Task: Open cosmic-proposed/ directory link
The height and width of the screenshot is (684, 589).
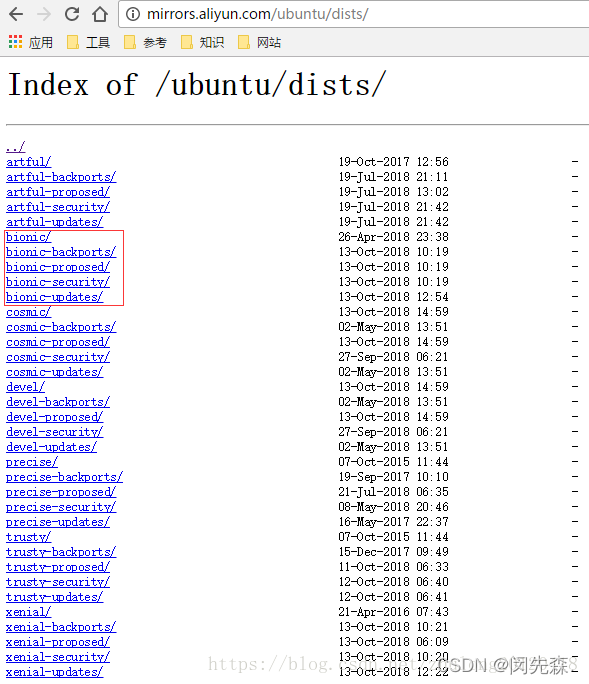Action: click(58, 342)
